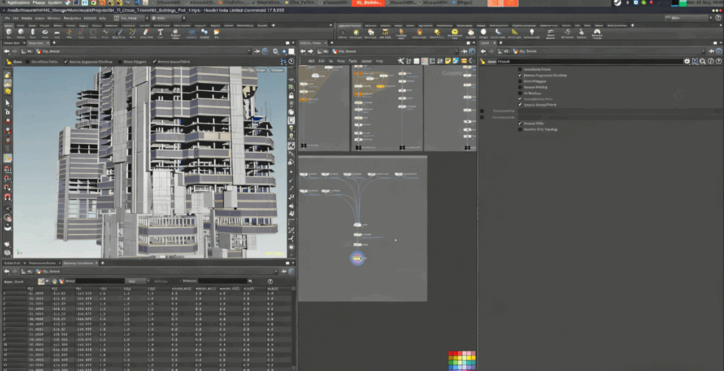Add a new pane tab beside Scene View

[54, 43]
